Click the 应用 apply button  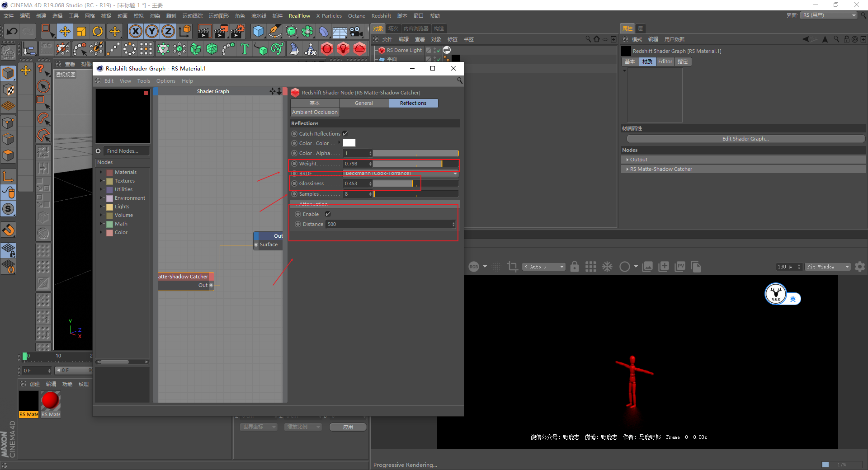pyautogui.click(x=348, y=427)
